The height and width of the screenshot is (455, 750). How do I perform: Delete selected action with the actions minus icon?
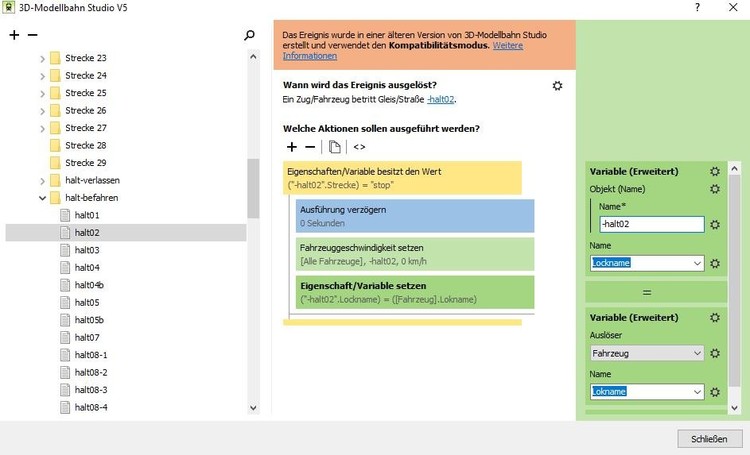(310, 147)
